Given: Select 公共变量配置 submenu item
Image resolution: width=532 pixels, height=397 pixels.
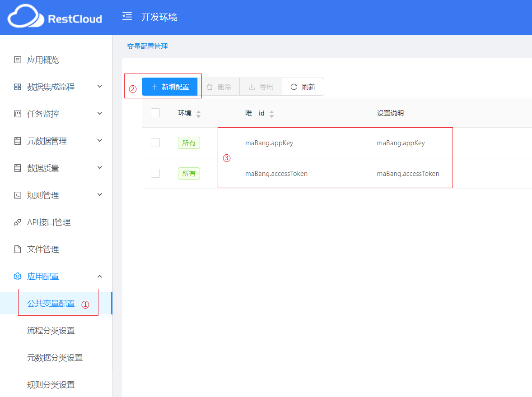Looking at the screenshot, I should click(x=56, y=304).
